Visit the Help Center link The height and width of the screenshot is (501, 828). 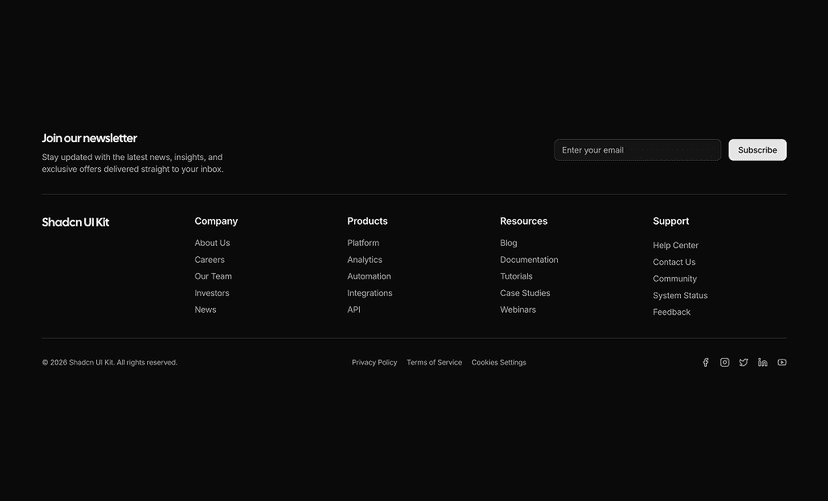click(x=676, y=246)
